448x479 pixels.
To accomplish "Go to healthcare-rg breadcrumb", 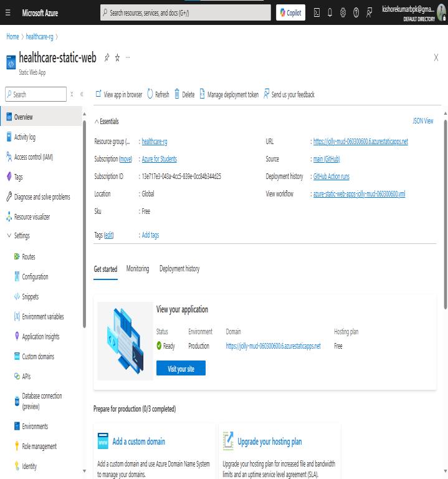I will [39, 37].
